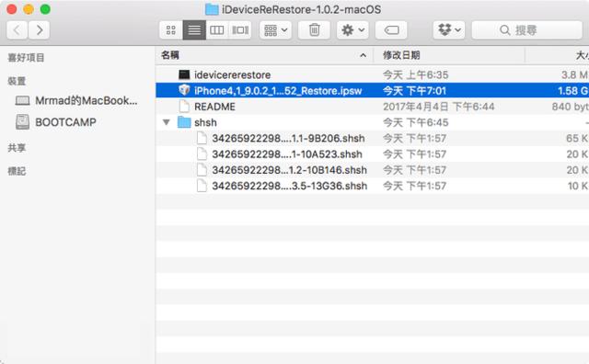The image size is (589, 364).
Task: Click the 840 byt size cell
Action: pos(570,107)
